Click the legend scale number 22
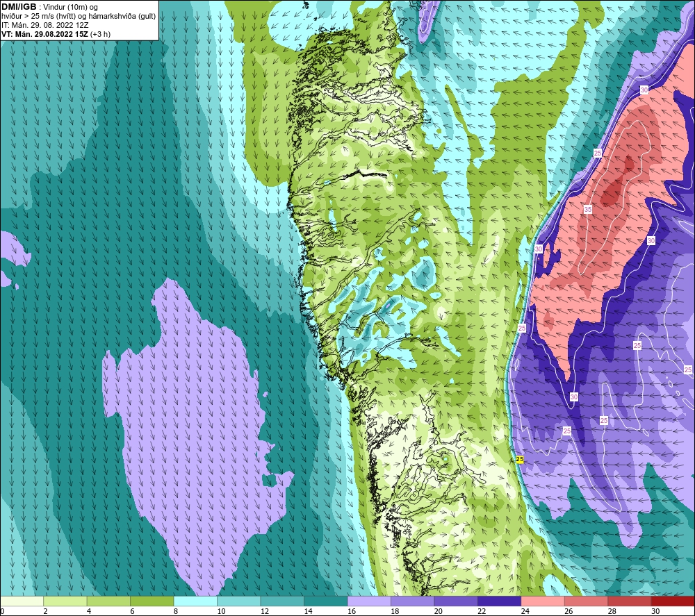The height and width of the screenshot is (616, 695). (x=482, y=611)
